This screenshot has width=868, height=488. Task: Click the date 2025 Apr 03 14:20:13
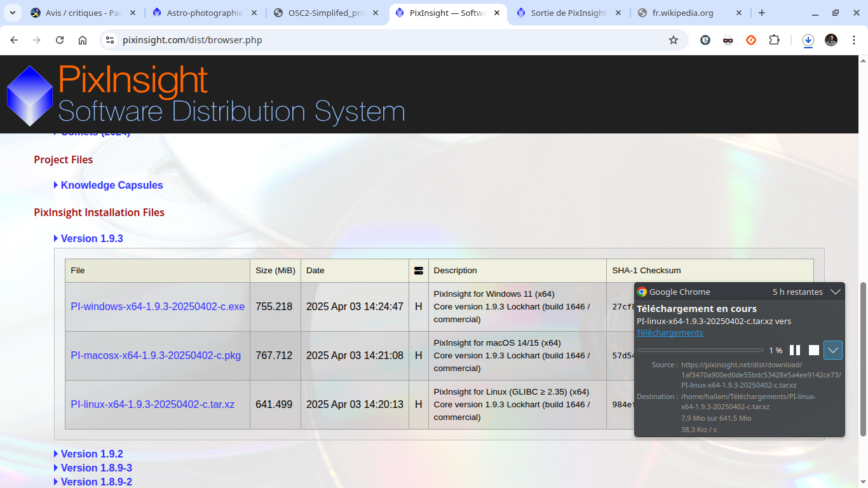[x=355, y=404]
